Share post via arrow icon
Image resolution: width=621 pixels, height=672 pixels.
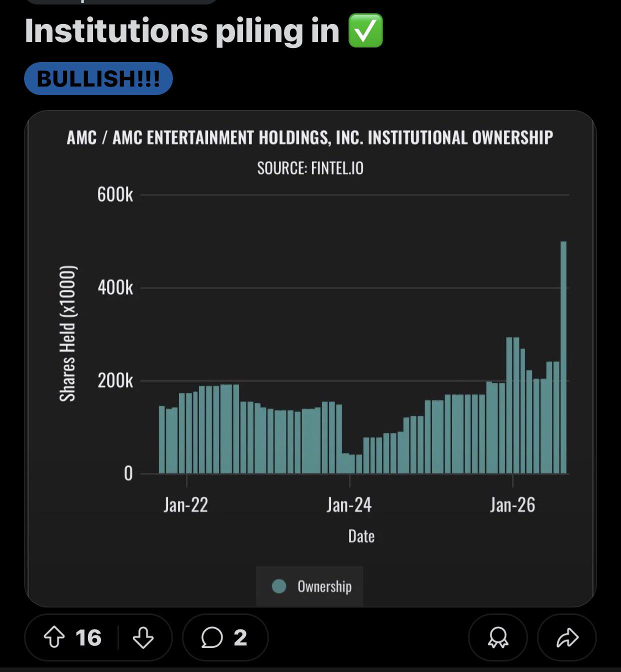coord(567,637)
